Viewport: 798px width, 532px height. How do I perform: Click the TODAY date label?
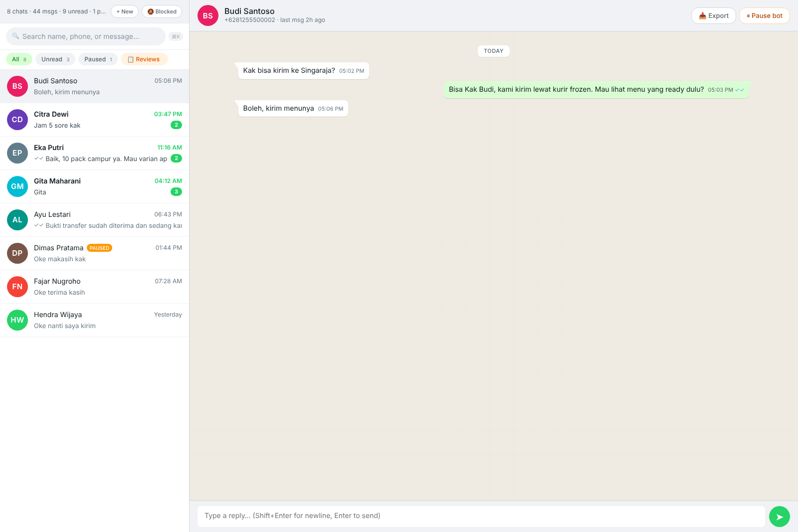(494, 51)
